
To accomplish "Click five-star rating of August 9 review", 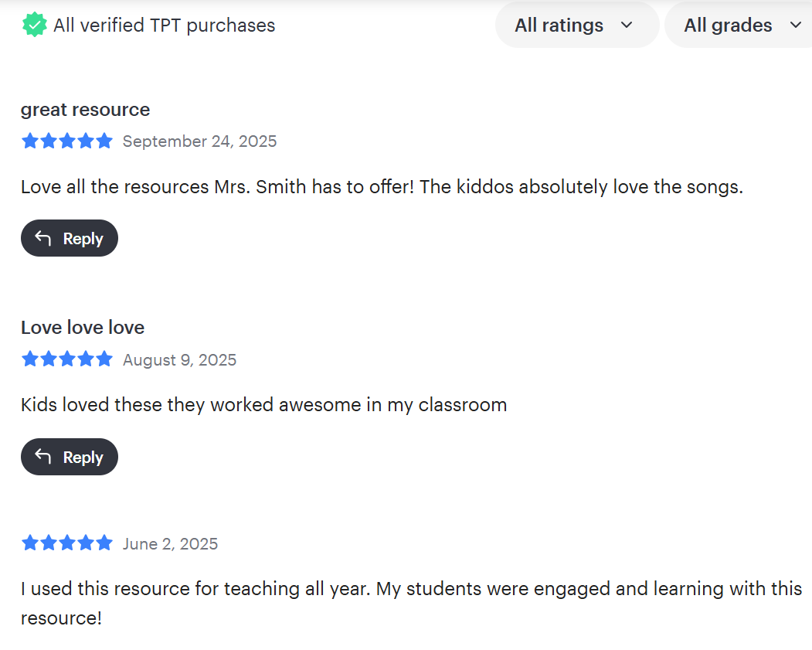I will click(x=66, y=359).
